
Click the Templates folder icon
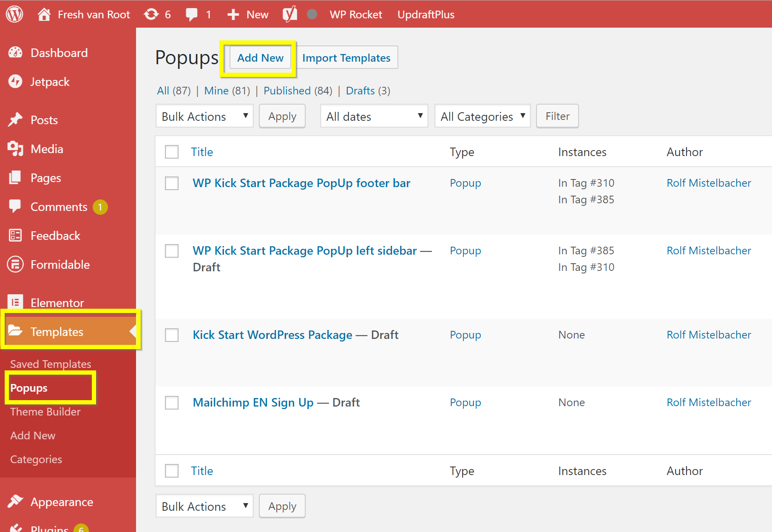click(x=15, y=330)
